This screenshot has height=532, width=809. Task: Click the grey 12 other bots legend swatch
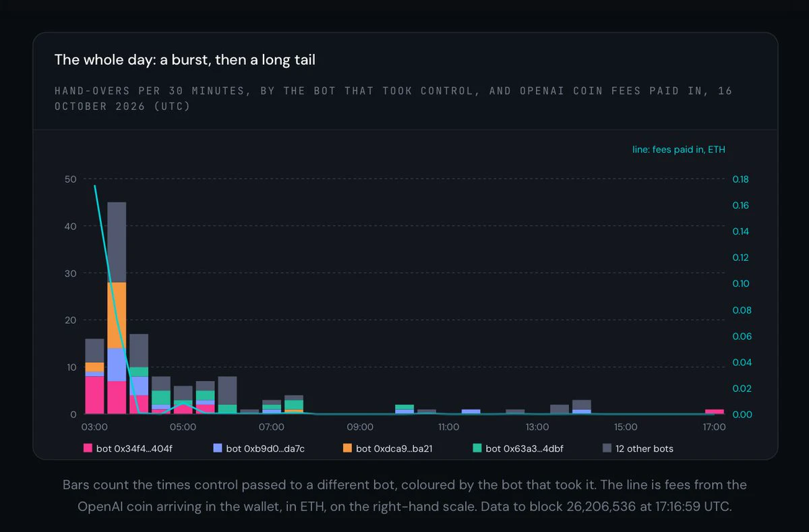[x=607, y=448]
